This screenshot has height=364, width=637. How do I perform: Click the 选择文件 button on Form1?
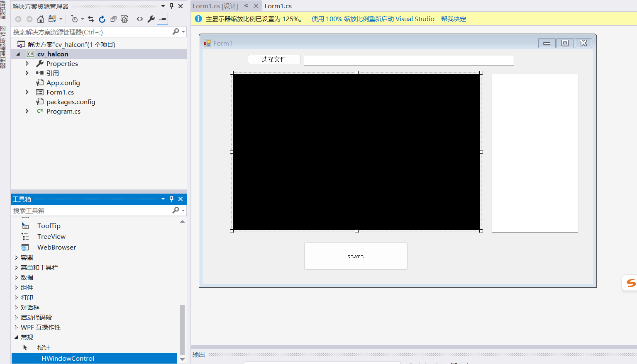coord(274,59)
